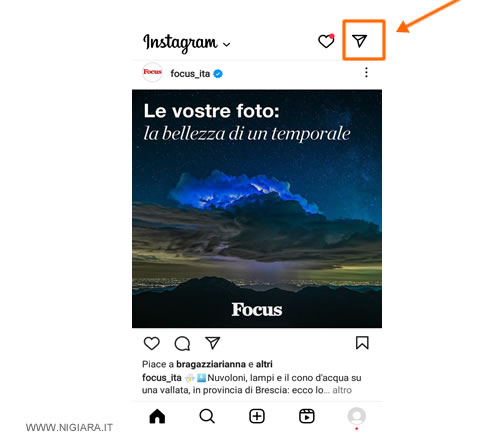The width and height of the screenshot is (500, 440).
Task: Open the notifications heart icon
Action: click(x=326, y=41)
